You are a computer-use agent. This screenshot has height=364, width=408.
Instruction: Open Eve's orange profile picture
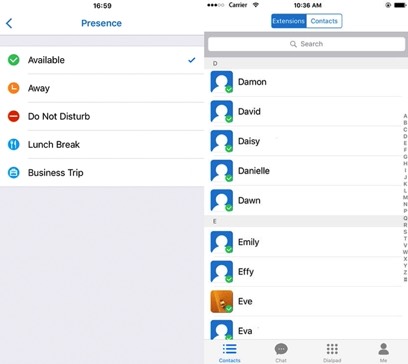pos(222,301)
